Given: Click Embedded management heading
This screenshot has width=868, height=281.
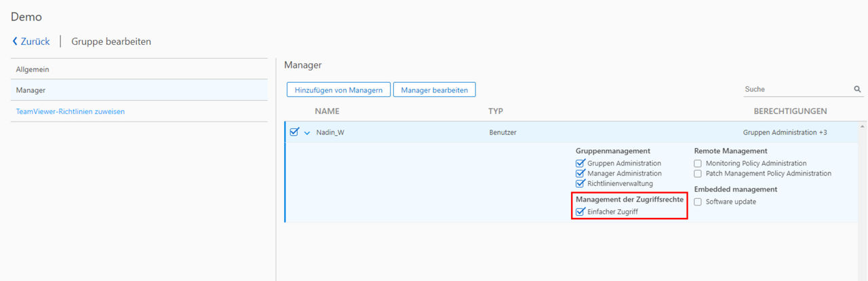Looking at the screenshot, I should 736,189.
